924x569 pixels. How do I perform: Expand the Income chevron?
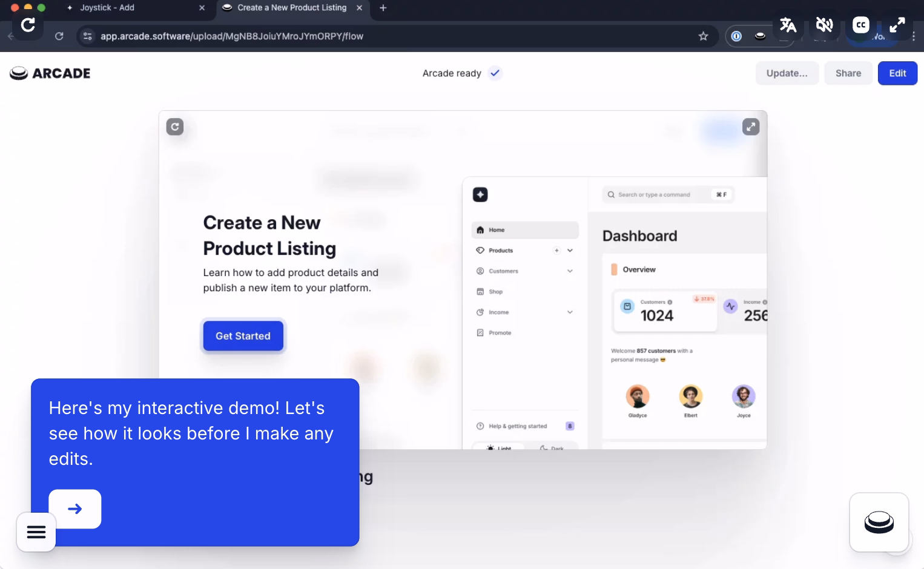[x=570, y=312]
